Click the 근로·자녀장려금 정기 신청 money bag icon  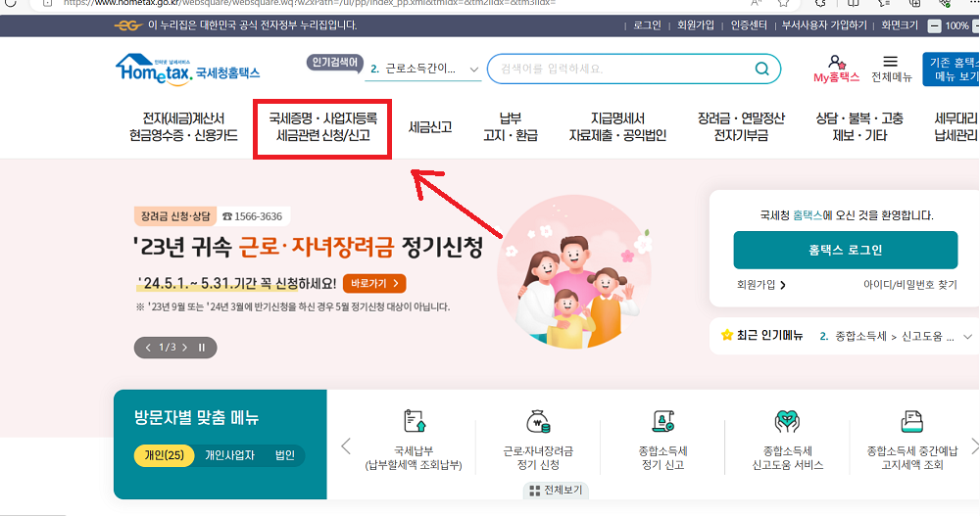[x=538, y=421]
